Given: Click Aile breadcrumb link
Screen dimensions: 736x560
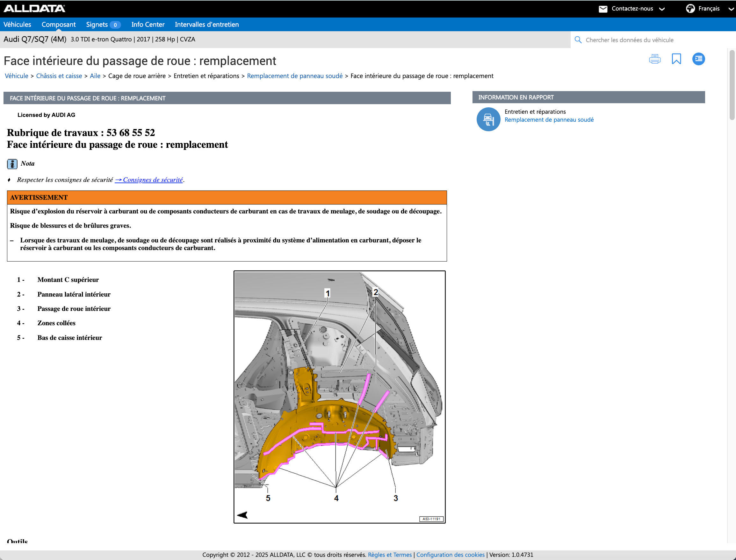Looking at the screenshot, I should [95, 76].
